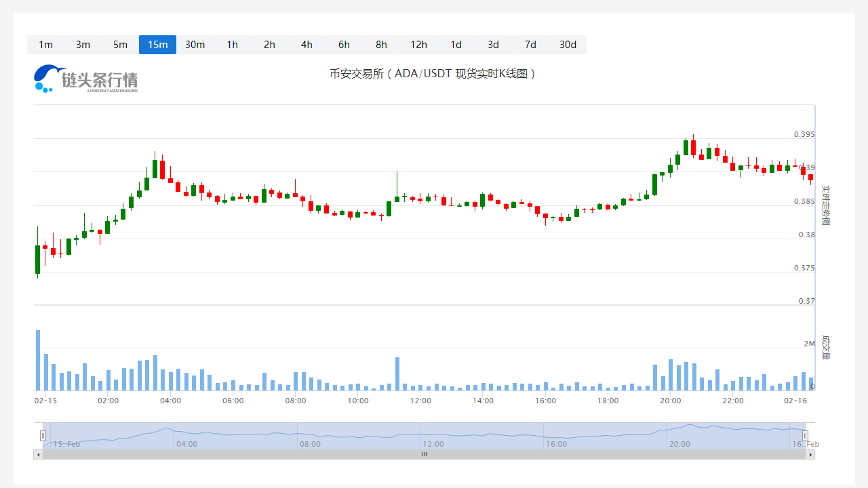Click the left data zoom slider handle
This screenshot has width=868, height=488.
click(x=43, y=436)
